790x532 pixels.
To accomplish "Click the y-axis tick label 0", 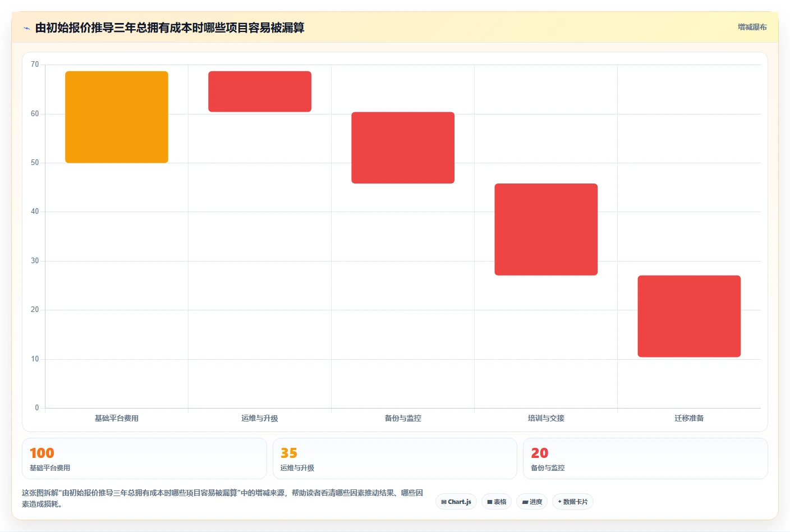I will [37, 408].
